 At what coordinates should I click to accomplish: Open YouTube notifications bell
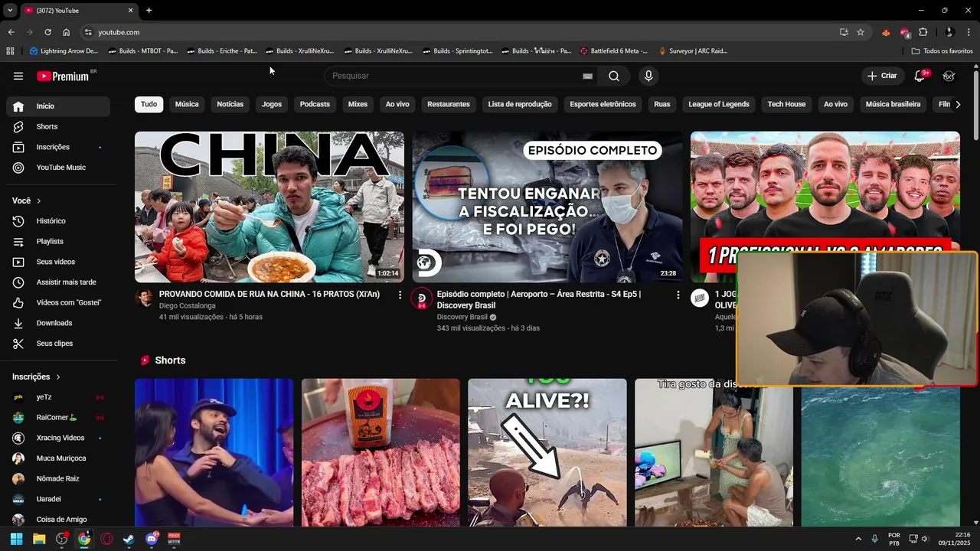pyautogui.click(x=920, y=76)
